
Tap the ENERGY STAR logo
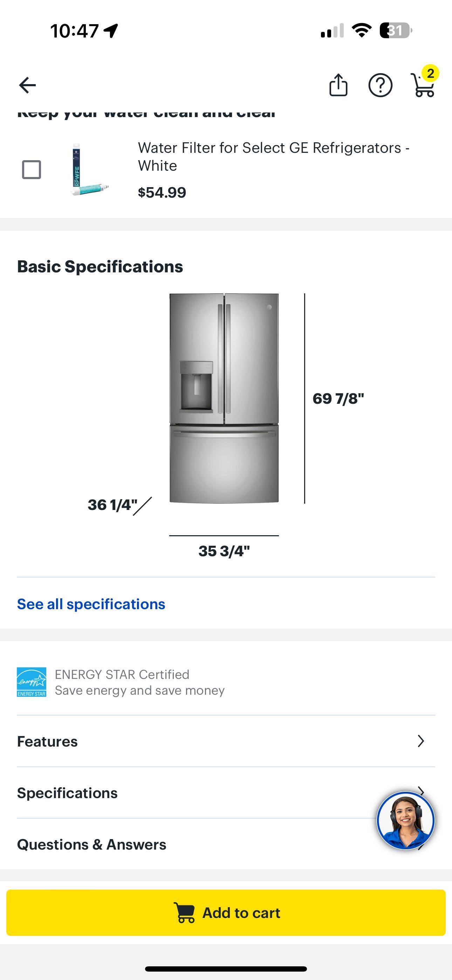point(32,682)
